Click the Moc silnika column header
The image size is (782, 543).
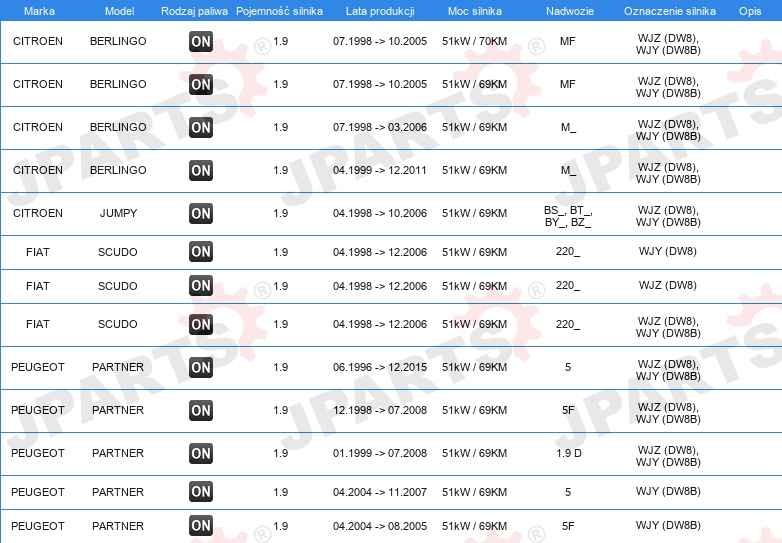point(475,11)
